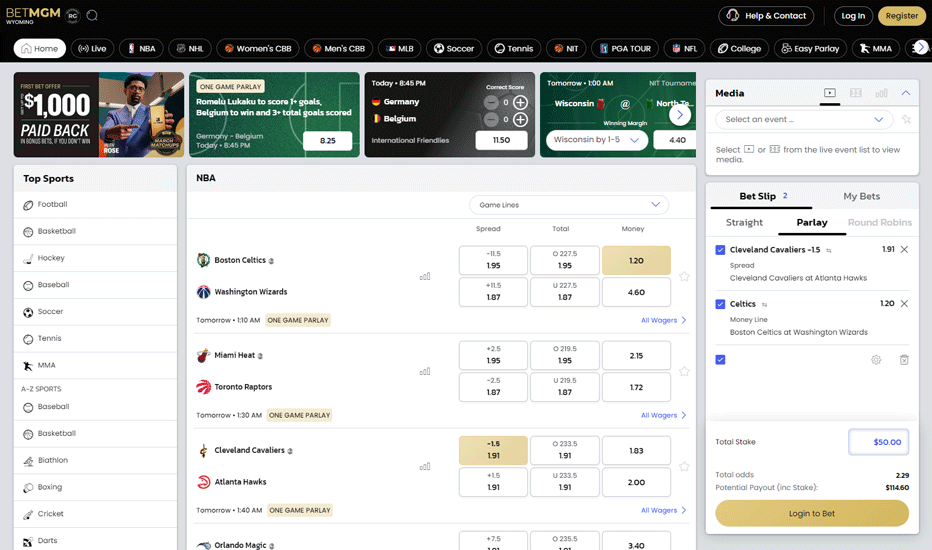Open All Wagers for Cavaliers vs Hawks
The image size is (932, 550).
[663, 510]
